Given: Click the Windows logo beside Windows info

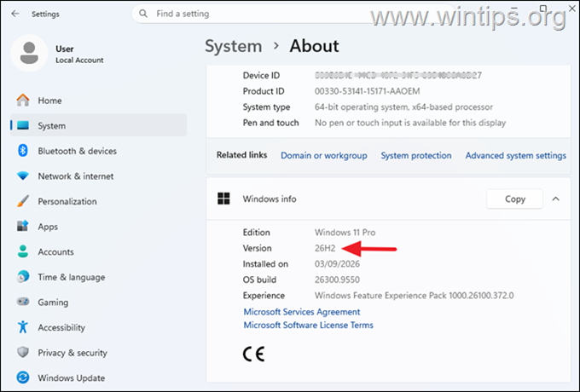Looking at the screenshot, I should (223, 199).
